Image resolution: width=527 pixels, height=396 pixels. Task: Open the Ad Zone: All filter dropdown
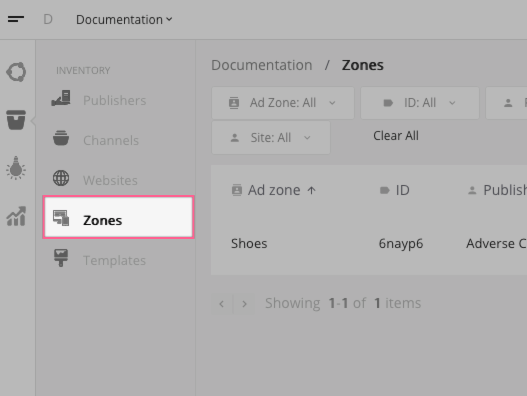[x=283, y=103]
